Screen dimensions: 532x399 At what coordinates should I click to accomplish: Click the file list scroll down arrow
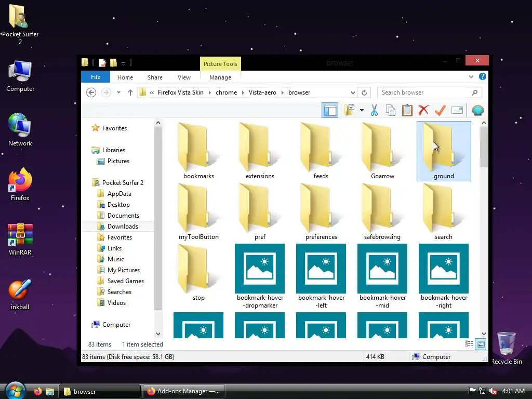click(x=484, y=334)
